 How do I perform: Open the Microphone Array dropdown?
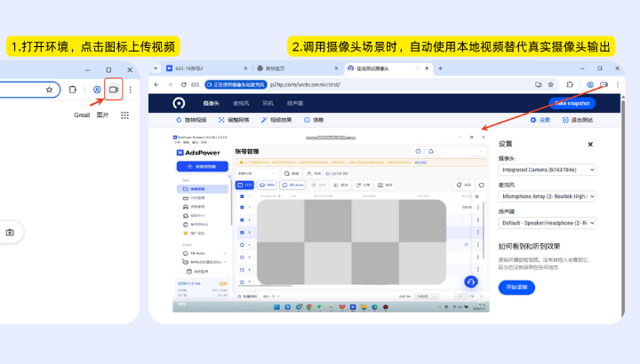tap(547, 196)
